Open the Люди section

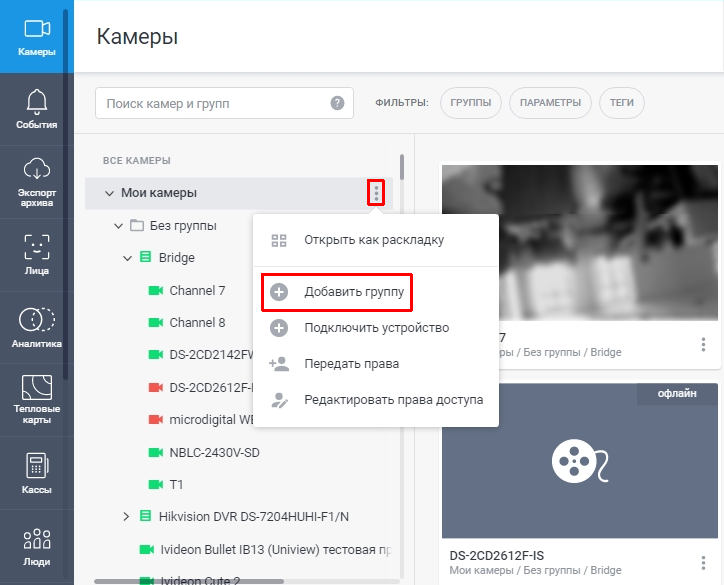[x=36, y=547]
